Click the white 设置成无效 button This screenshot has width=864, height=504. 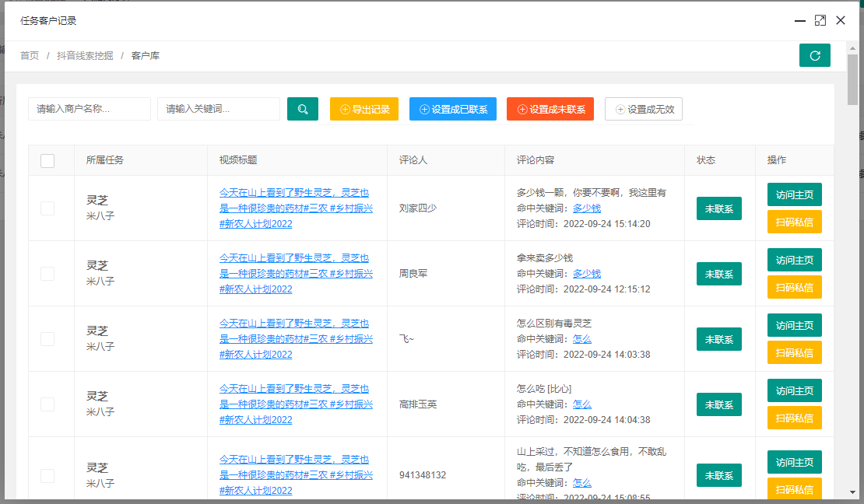[644, 109]
